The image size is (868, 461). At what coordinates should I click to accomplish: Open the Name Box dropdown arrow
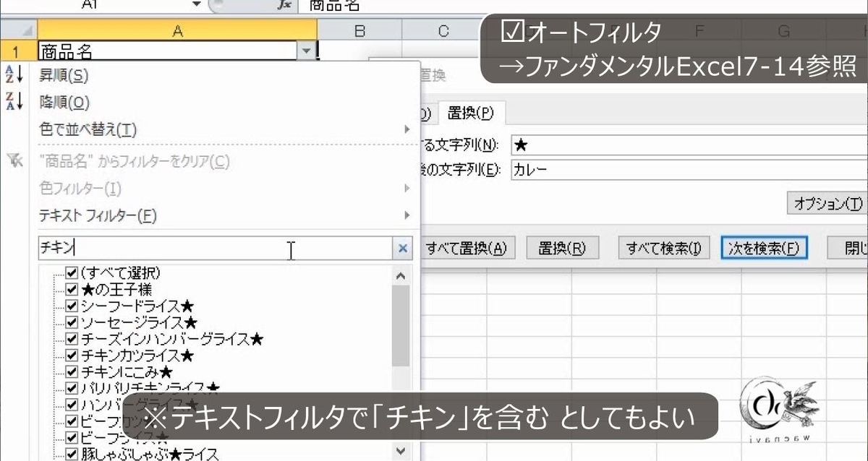click(195, 4)
